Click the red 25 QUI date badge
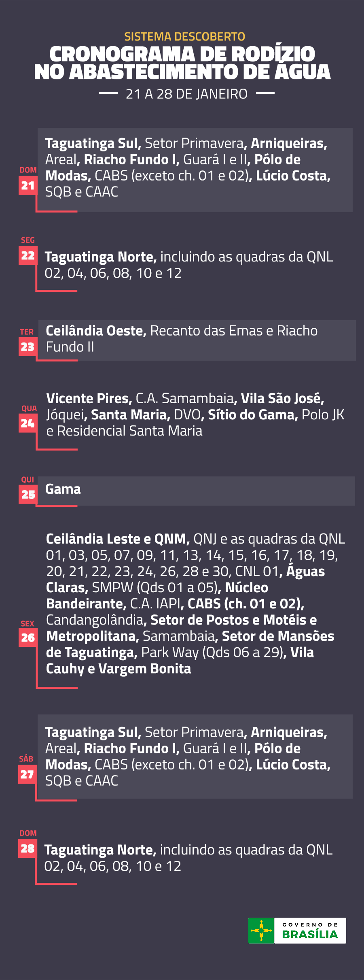The width and height of the screenshot is (364, 980). click(x=28, y=495)
